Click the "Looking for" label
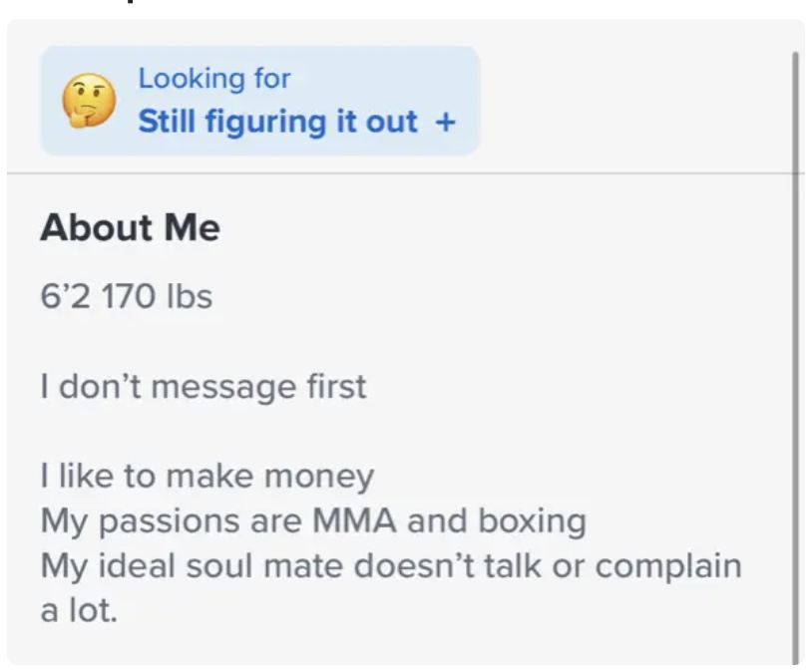 click(x=213, y=78)
